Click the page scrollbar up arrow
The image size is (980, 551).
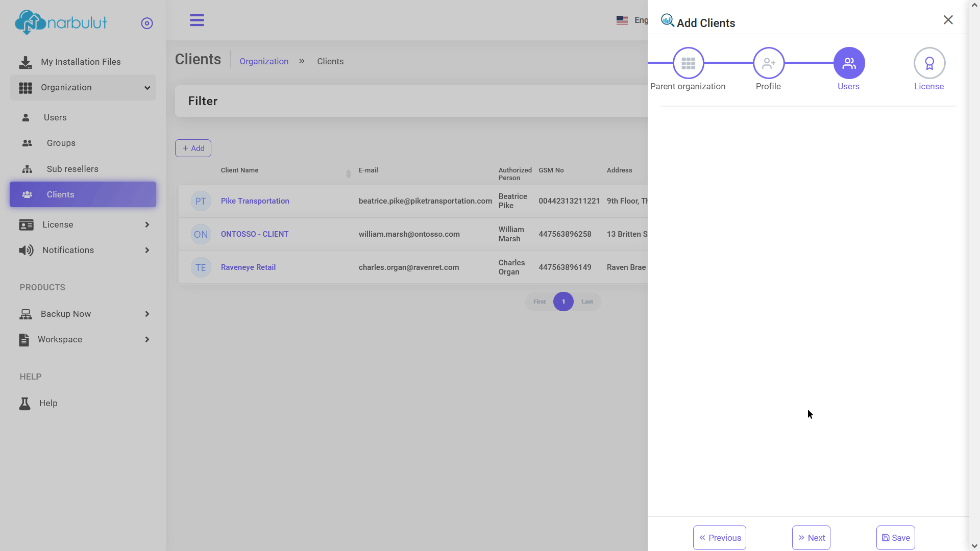pyautogui.click(x=974, y=5)
